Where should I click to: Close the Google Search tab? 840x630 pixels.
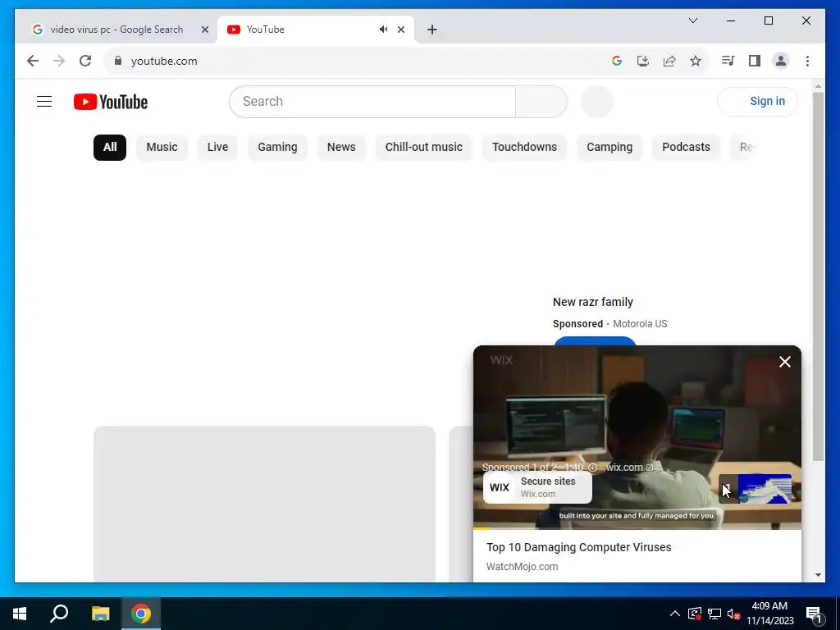(x=204, y=30)
